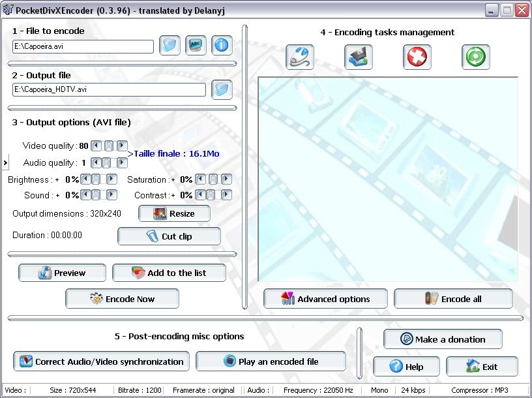Decrease audio quality with the left arrow

pos(96,162)
